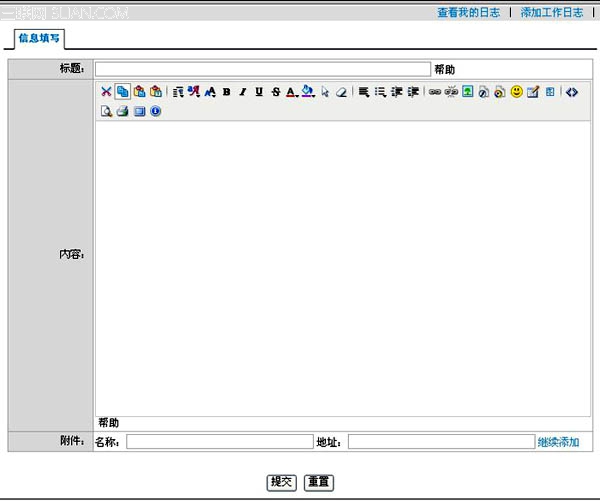Toggle Strikethrough formatting
The image size is (600, 501).
(x=276, y=92)
